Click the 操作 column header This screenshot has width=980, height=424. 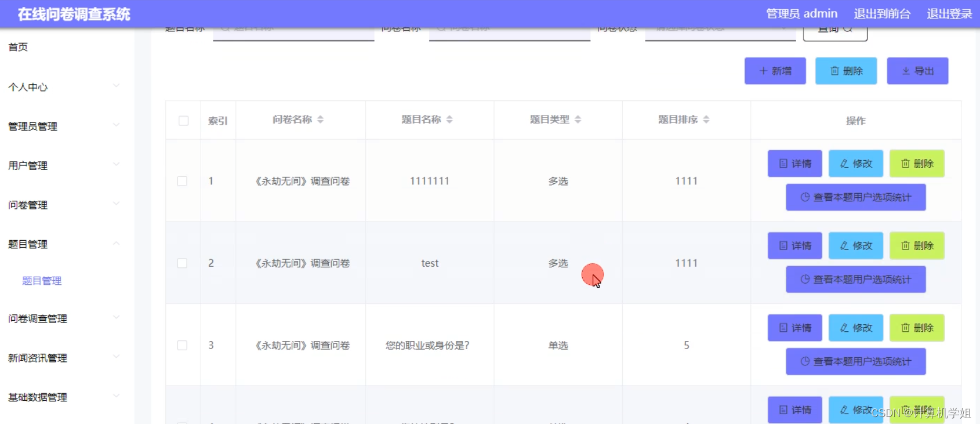pyautogui.click(x=856, y=121)
